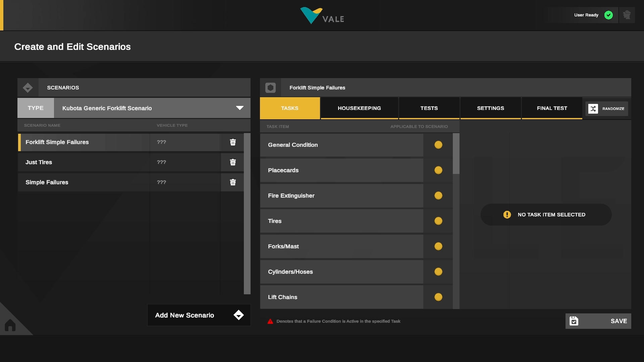Click Add New Scenario button

click(199, 315)
